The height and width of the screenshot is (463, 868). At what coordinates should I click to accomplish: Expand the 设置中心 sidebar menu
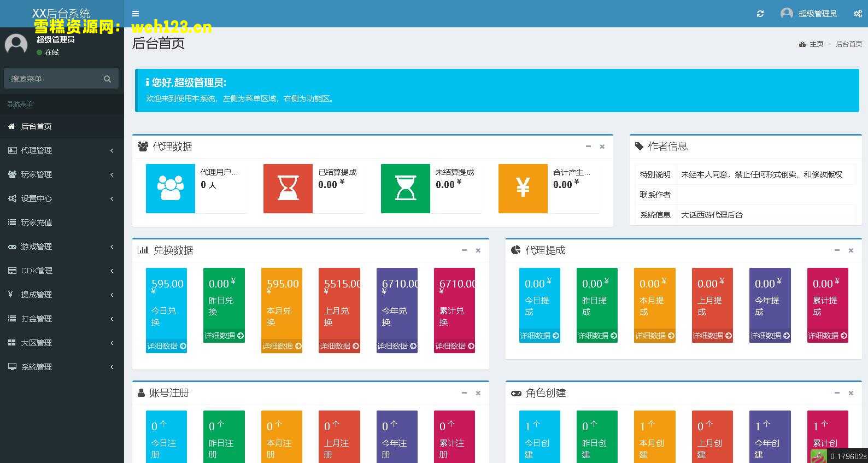tap(62, 198)
